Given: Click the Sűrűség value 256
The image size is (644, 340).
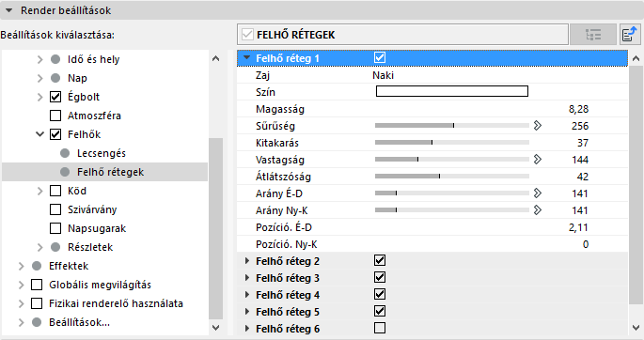Looking at the screenshot, I should coord(580,126).
